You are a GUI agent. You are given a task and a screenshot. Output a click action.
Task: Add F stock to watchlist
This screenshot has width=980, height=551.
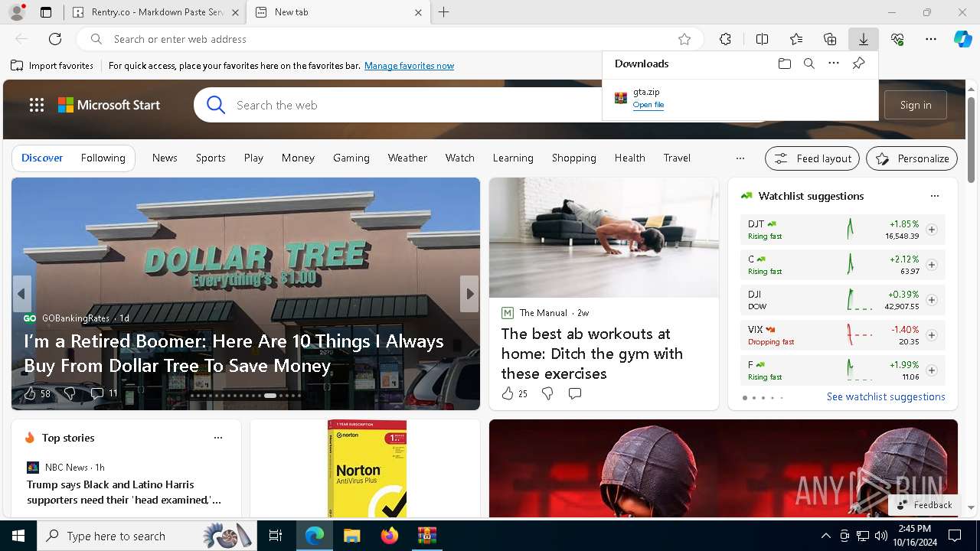coord(932,370)
